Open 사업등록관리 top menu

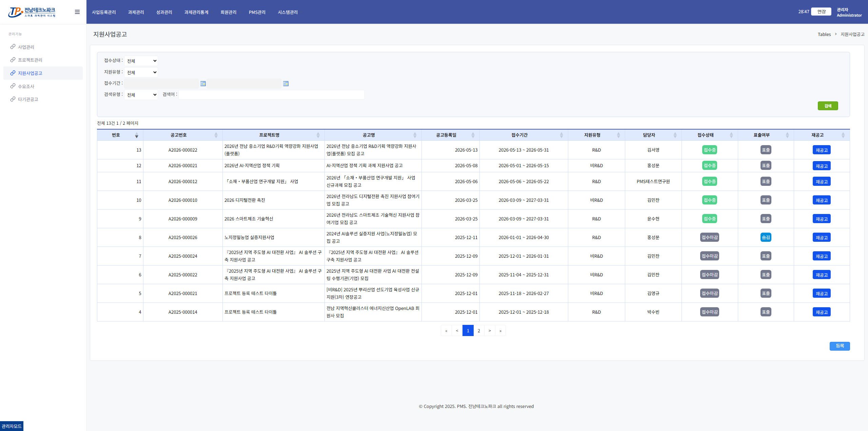[x=104, y=12]
